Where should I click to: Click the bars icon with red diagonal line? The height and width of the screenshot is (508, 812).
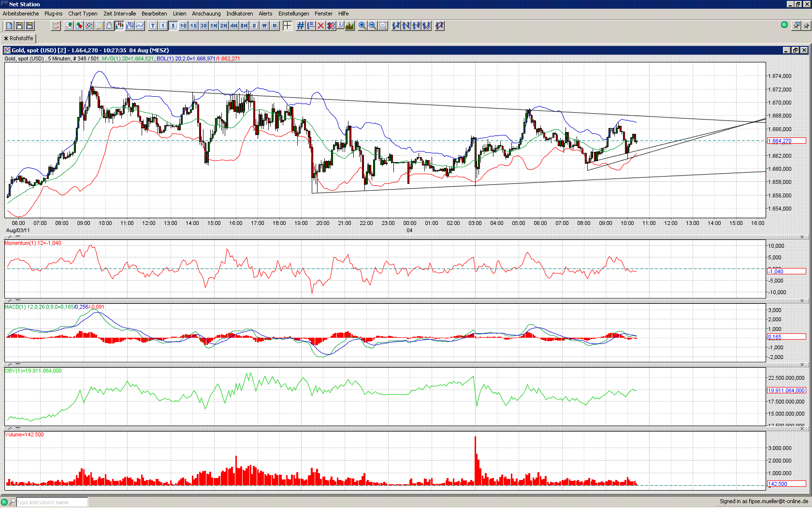pos(439,26)
